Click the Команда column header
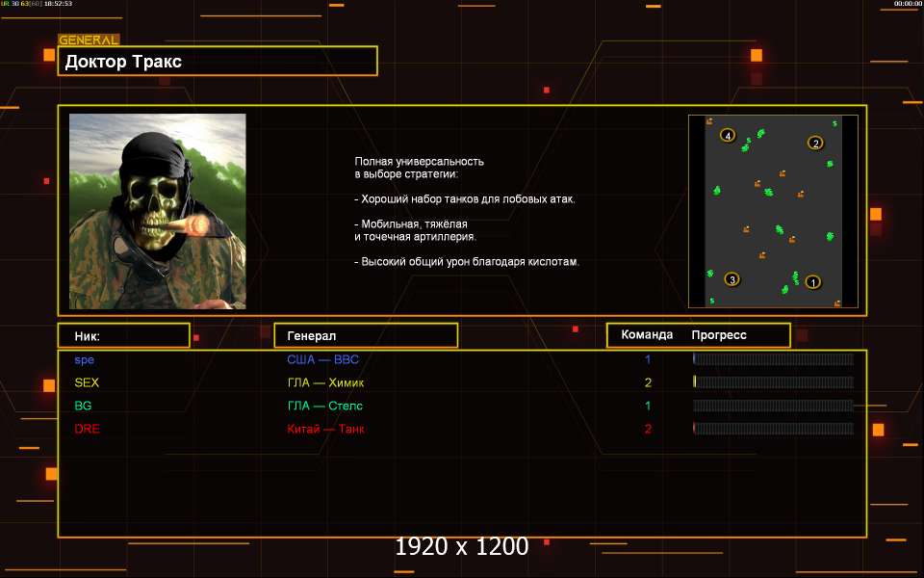 click(x=647, y=335)
